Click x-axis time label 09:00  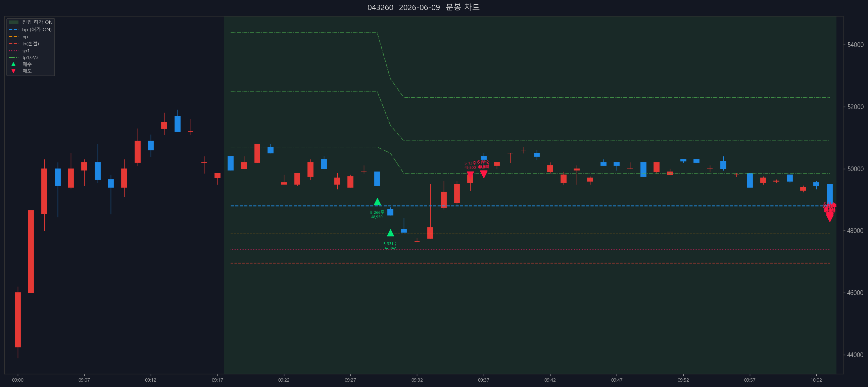click(18, 380)
